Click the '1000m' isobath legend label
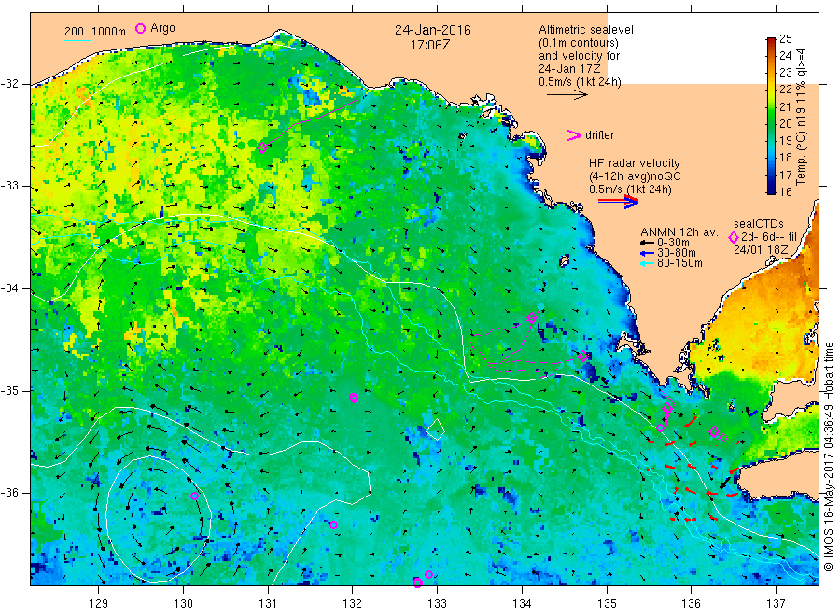The height and width of the screenshot is (616, 840). [x=109, y=32]
